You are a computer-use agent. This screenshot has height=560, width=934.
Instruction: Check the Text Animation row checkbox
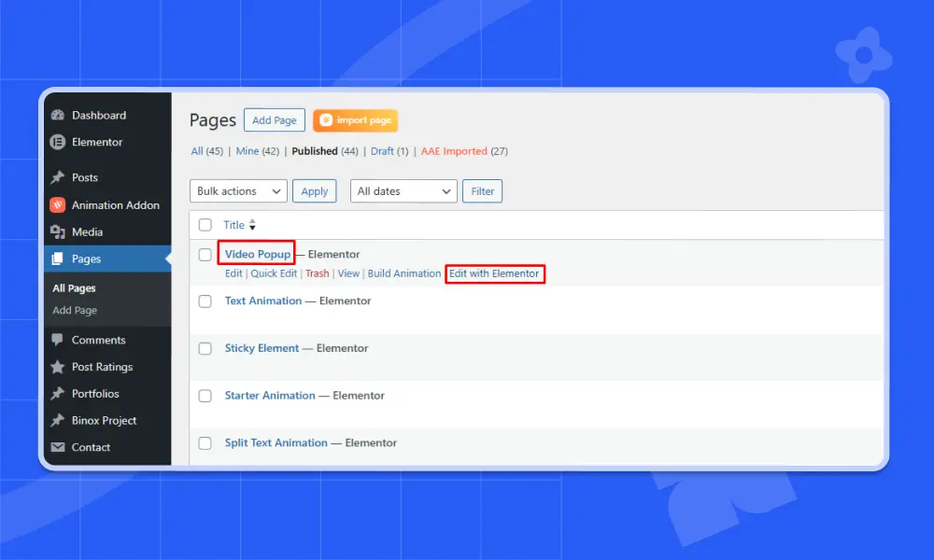tap(205, 301)
